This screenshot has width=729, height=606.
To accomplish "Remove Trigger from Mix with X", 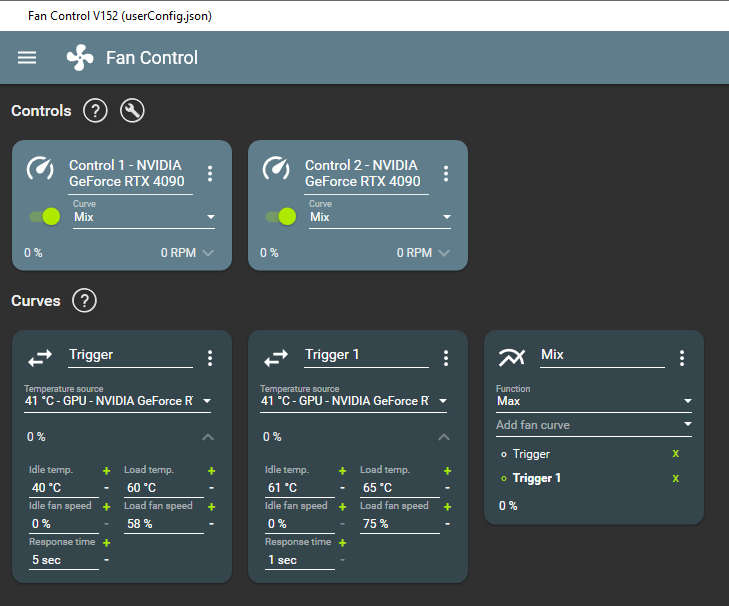I will click(x=676, y=453).
